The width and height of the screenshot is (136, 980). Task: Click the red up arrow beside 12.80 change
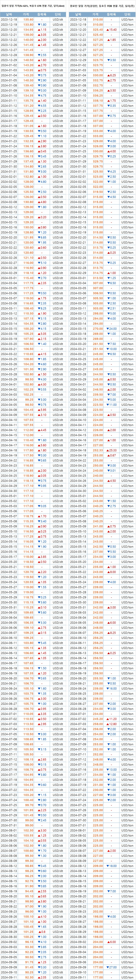(x=107, y=724)
